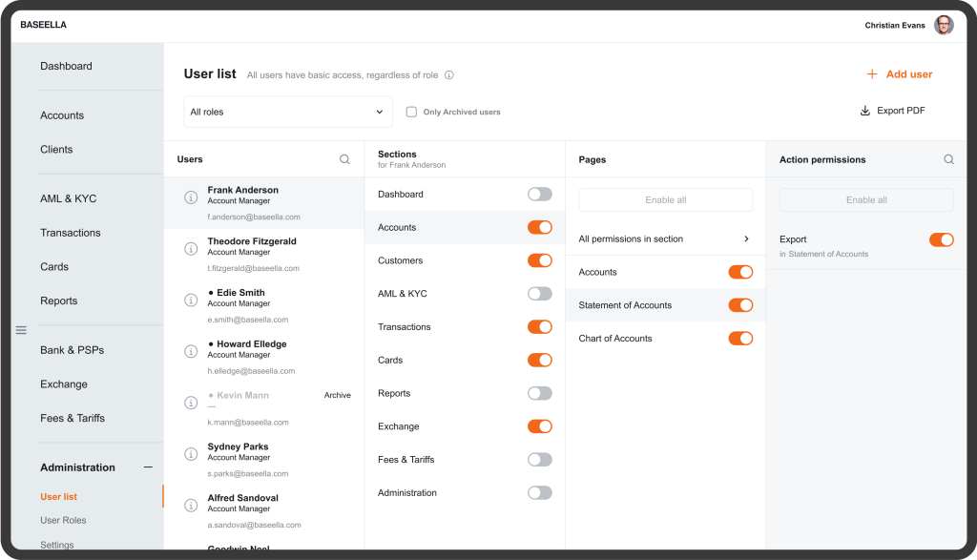Viewport: 977px width, 560px height.
Task: Click Christian Evans profile picture
Action: [944, 25]
